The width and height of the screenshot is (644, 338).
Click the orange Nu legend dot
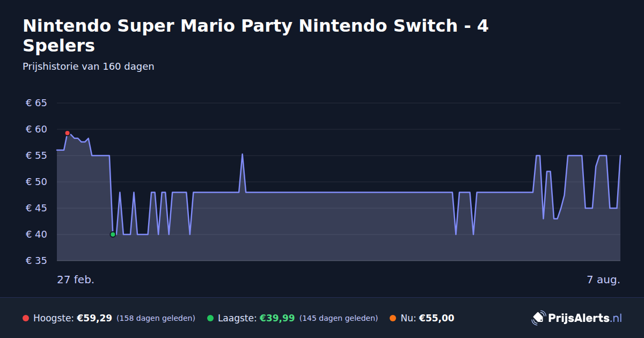click(393, 318)
